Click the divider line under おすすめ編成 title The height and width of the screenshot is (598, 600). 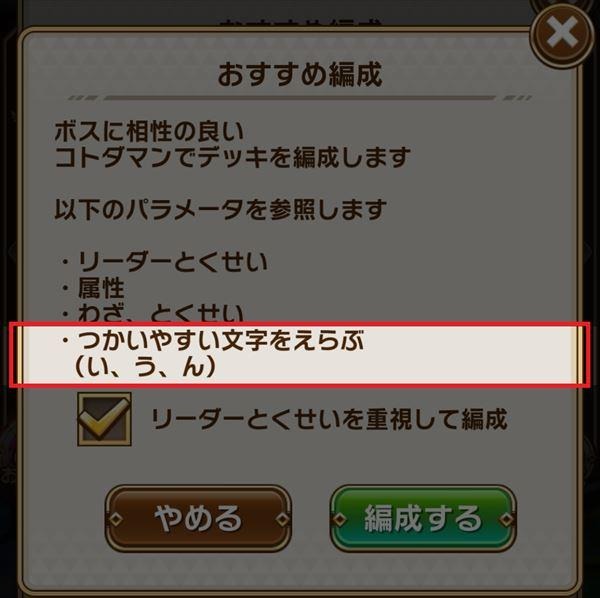(300, 98)
